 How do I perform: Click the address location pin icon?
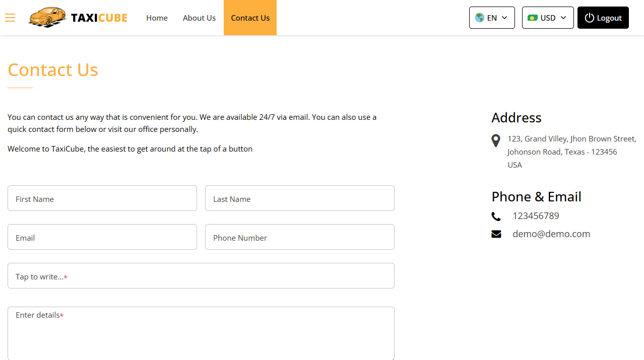pyautogui.click(x=496, y=140)
